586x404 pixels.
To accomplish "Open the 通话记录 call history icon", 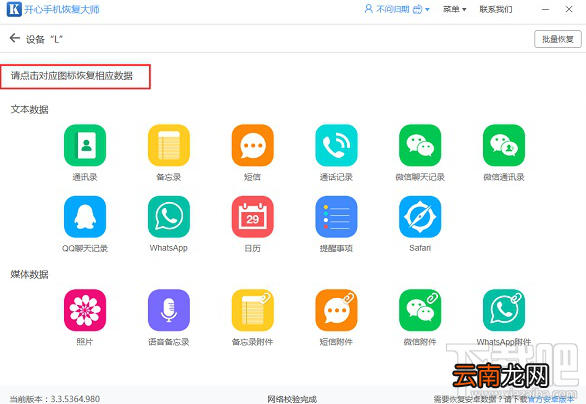I will point(336,145).
